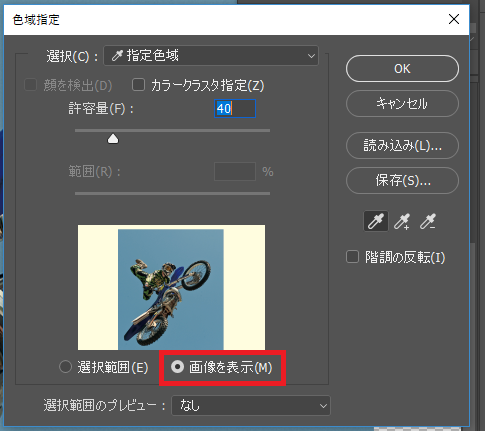The width and height of the screenshot is (485, 431).
Task: Open the 選択(C) 指定色域 dropdown
Action: [211, 55]
